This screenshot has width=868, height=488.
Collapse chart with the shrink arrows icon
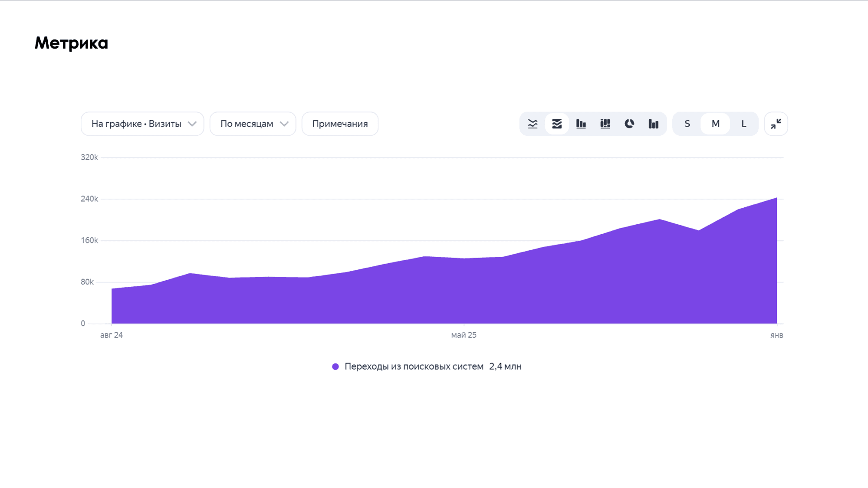coord(776,124)
